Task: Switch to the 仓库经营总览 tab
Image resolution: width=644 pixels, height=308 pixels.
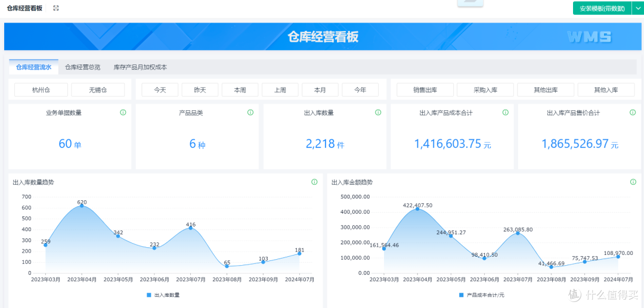Action: click(82, 67)
